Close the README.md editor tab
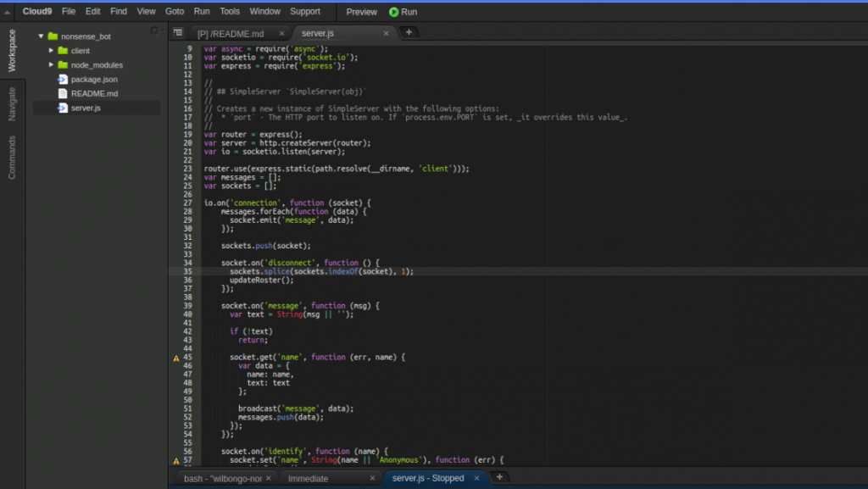 (281, 34)
